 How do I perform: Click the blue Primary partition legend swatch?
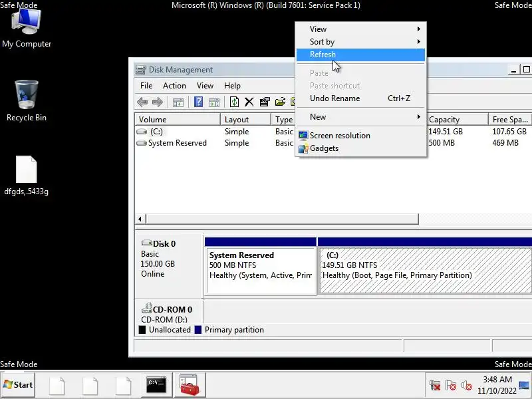[x=198, y=330]
